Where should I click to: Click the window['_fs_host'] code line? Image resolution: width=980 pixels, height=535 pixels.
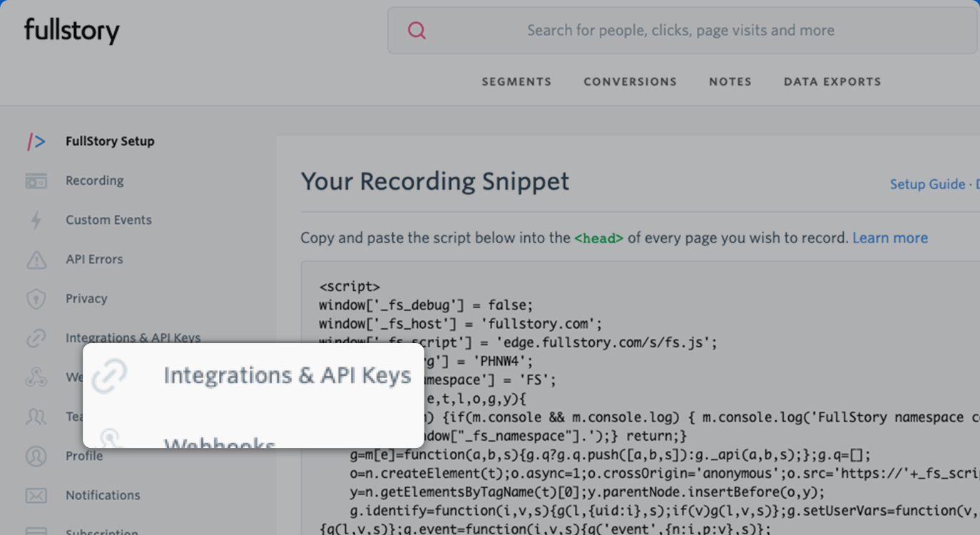coord(461,324)
